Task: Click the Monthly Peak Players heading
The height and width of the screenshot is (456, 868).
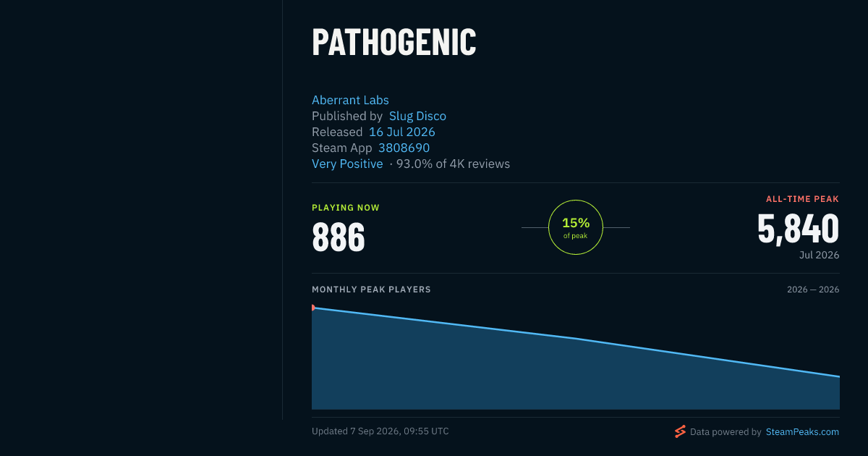Action: (x=371, y=290)
